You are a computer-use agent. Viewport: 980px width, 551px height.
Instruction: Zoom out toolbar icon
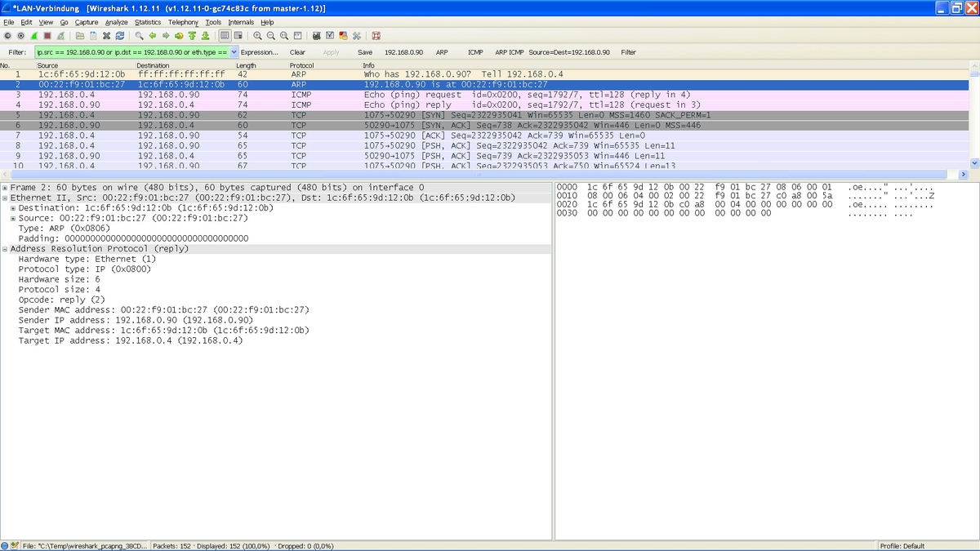click(271, 36)
